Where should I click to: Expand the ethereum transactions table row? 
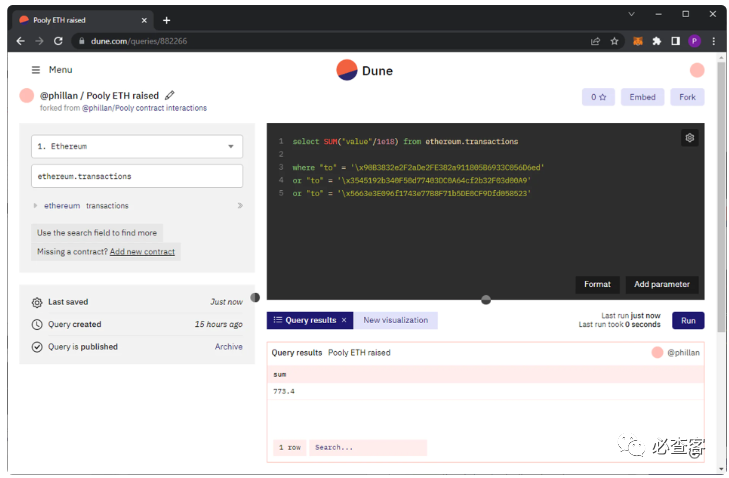pyautogui.click(x=35, y=206)
